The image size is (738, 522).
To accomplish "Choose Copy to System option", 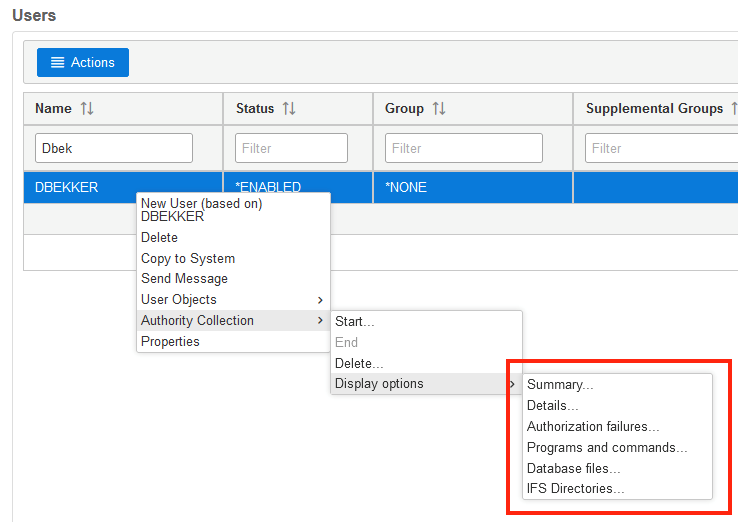I will 188,259.
